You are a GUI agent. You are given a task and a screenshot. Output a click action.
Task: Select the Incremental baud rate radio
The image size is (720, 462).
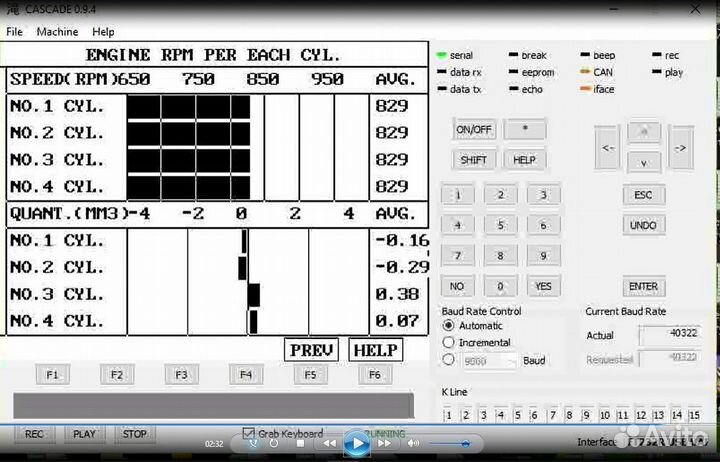coord(448,343)
